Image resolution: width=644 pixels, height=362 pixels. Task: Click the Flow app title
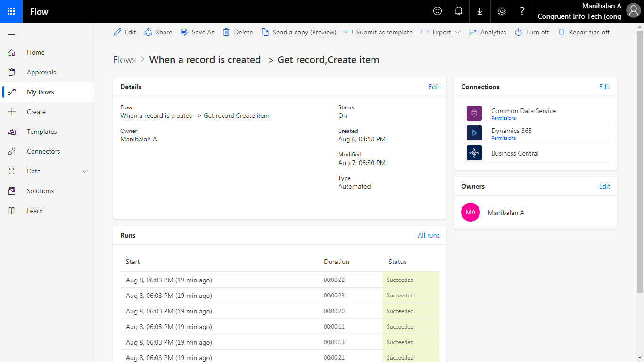tap(39, 11)
